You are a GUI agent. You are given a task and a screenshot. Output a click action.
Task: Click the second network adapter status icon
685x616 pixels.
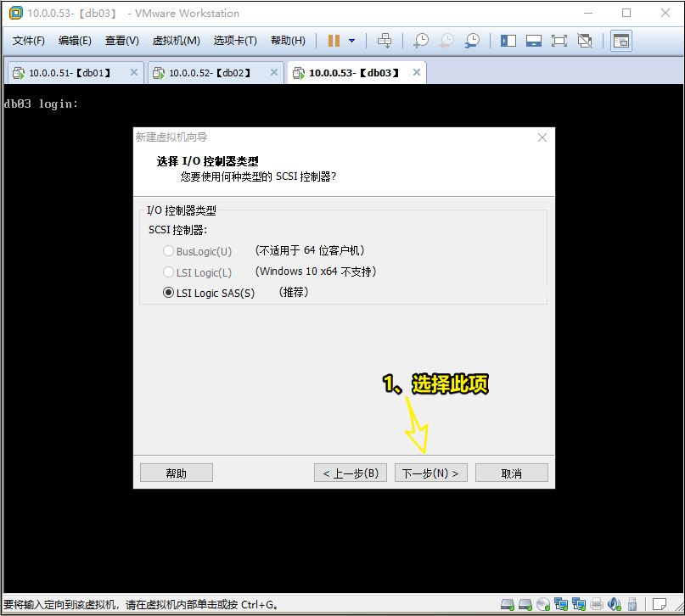[x=579, y=605]
